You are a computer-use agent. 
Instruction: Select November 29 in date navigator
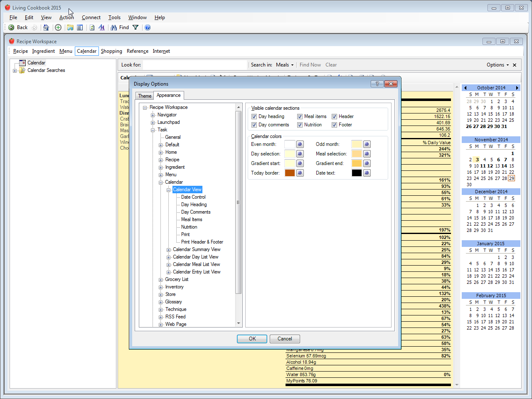tap(511, 178)
